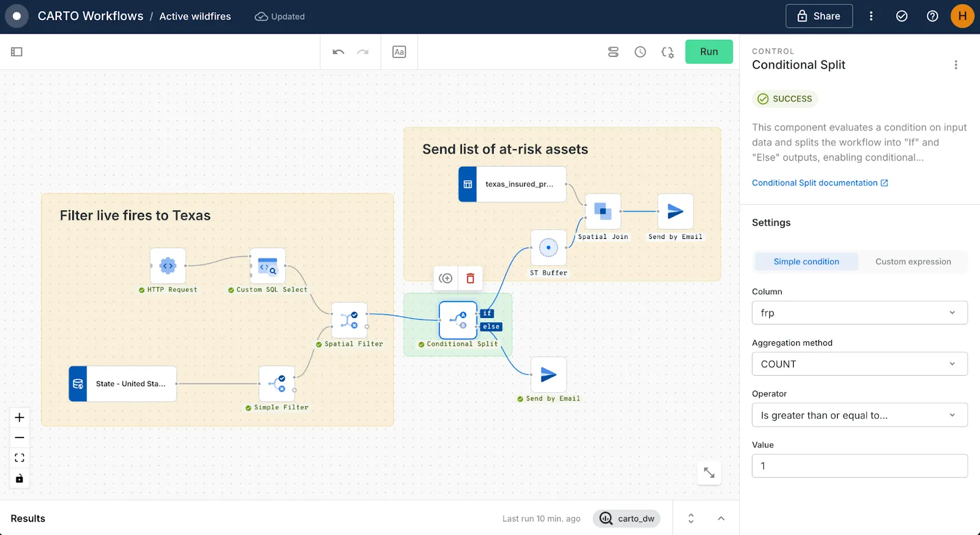
Task: Delete the selected node with trash icon
Action: pos(470,279)
